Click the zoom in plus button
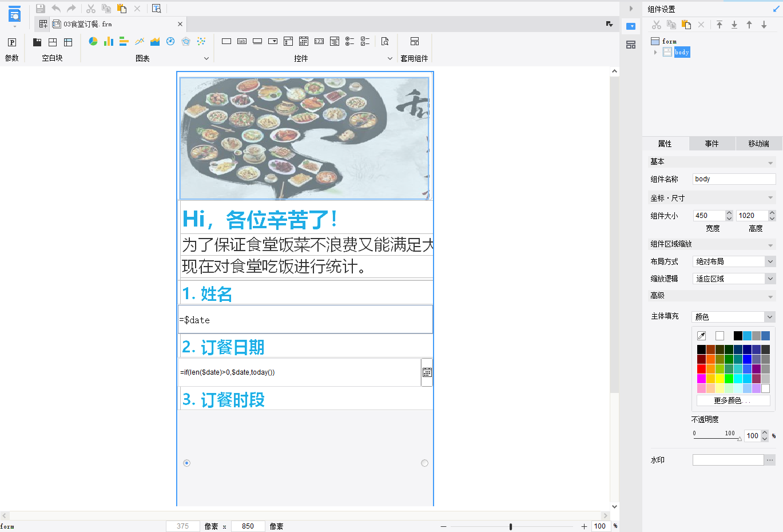This screenshot has width=783, height=532. (584, 526)
